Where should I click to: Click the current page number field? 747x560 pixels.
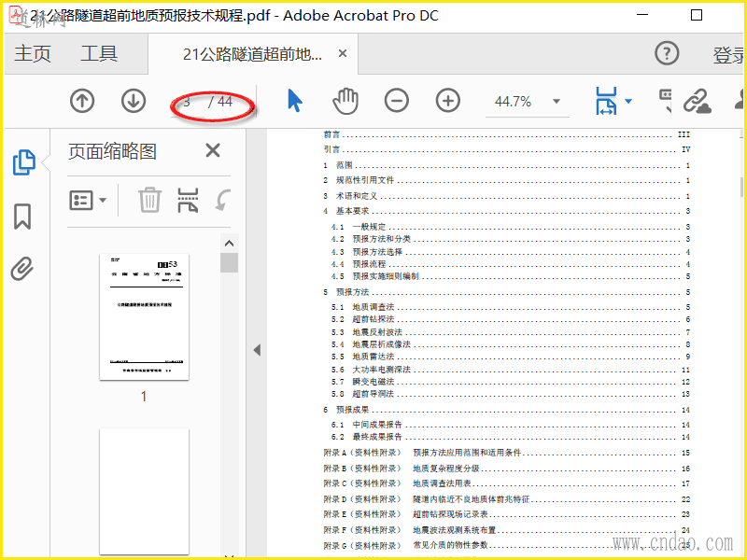188,102
